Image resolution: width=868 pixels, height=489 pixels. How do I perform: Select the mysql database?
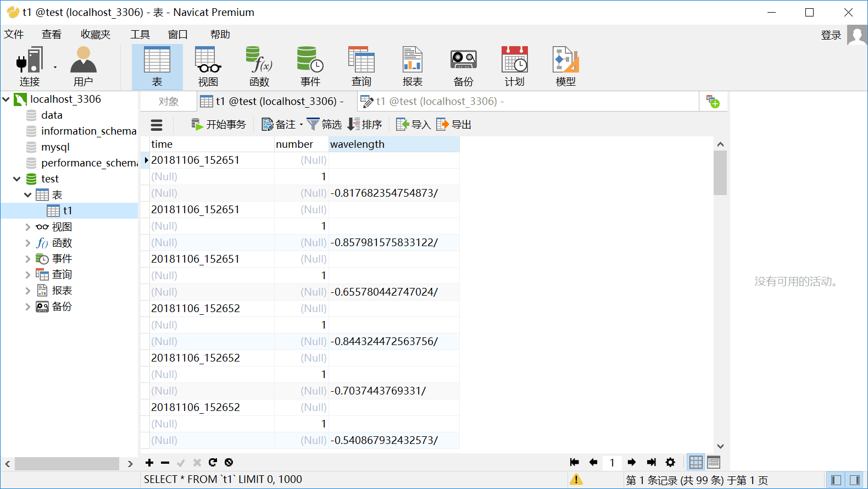tap(55, 147)
